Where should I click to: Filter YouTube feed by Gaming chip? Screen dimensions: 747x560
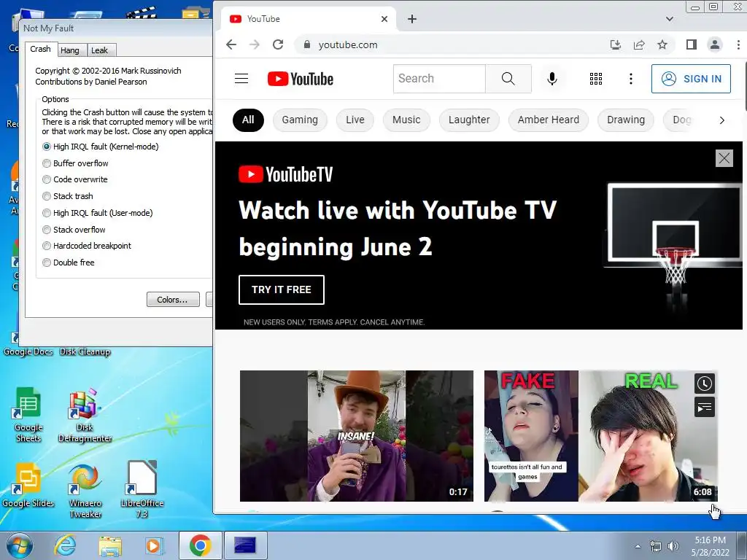point(300,120)
